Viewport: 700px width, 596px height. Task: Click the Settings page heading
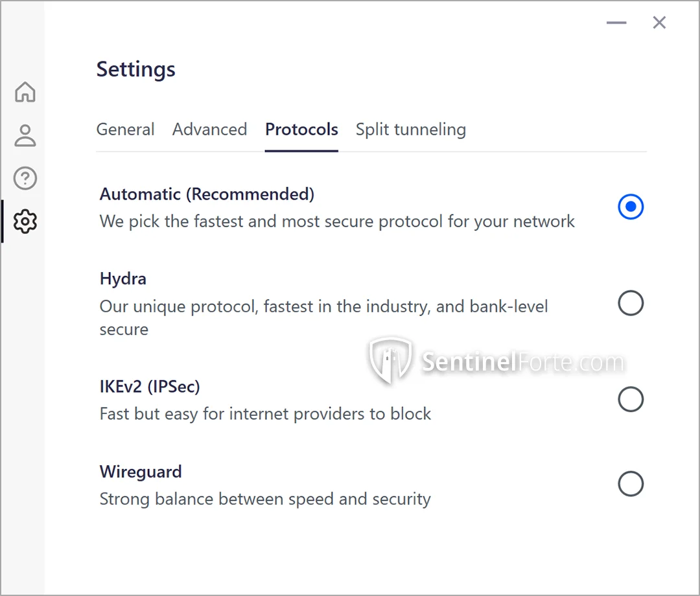tap(136, 69)
